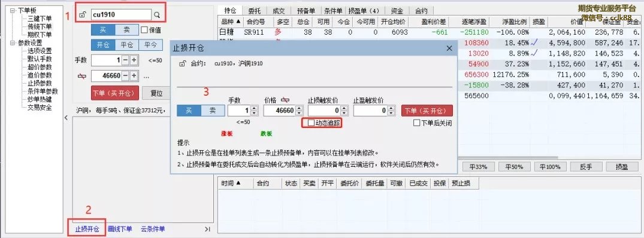Click 平33% button
The image size is (644, 238).
click(478, 167)
